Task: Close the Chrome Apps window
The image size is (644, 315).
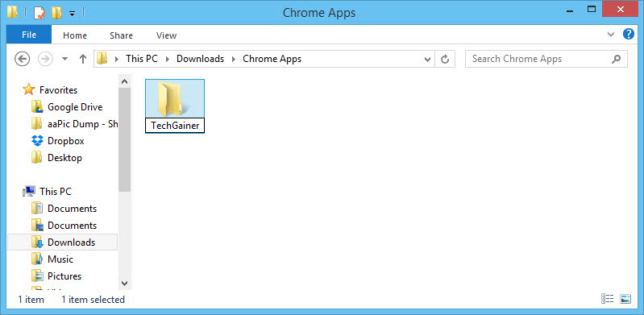Action: [620, 10]
